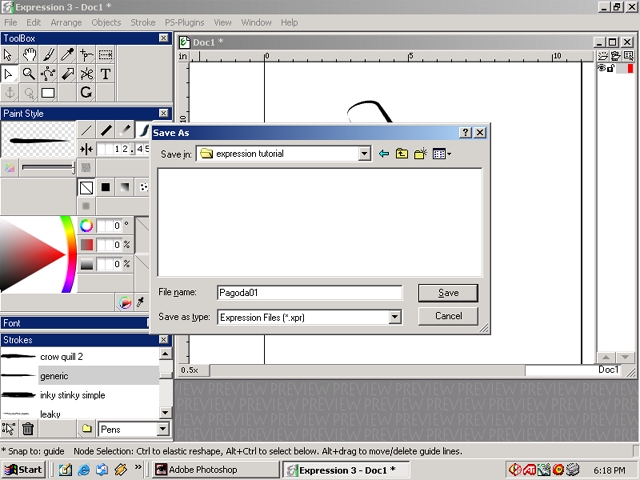Click the Start button on taskbar

[23, 470]
